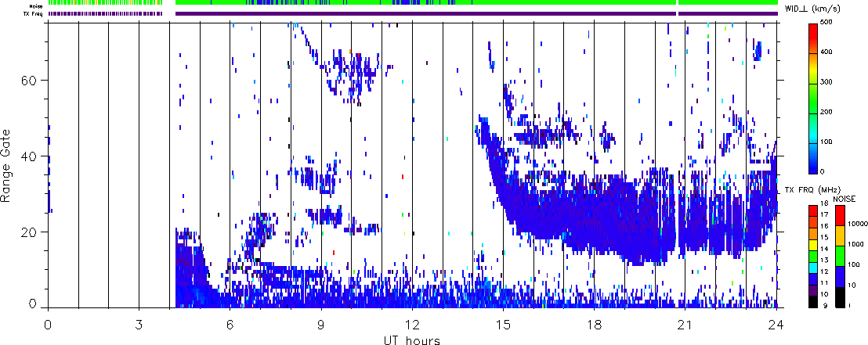Click the orange segment of NOISE bar
This screenshot has height=345, width=868.
pos(841,236)
